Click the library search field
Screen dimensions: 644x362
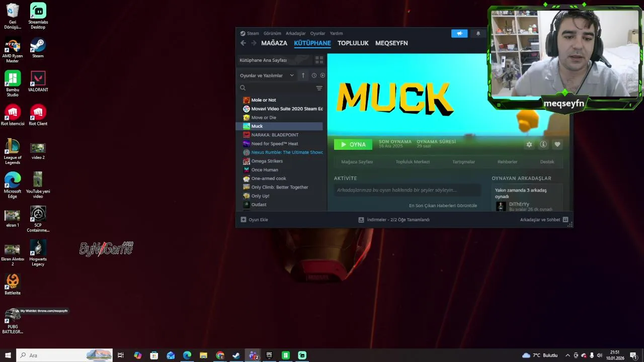tap(276, 88)
